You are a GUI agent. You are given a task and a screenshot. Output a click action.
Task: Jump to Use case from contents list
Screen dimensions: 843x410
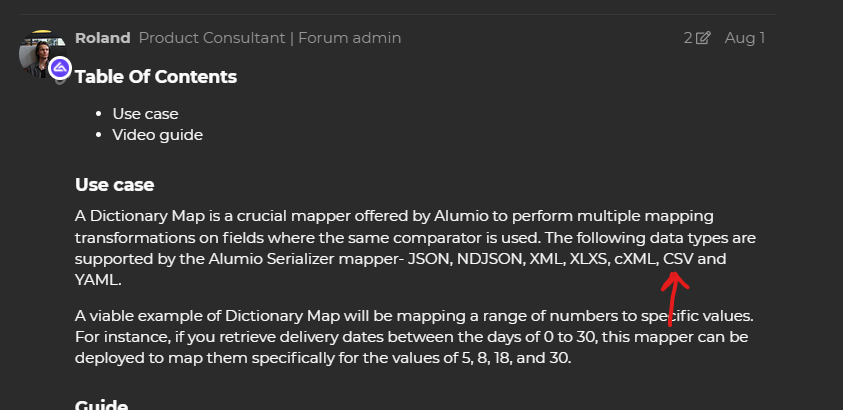[145, 114]
